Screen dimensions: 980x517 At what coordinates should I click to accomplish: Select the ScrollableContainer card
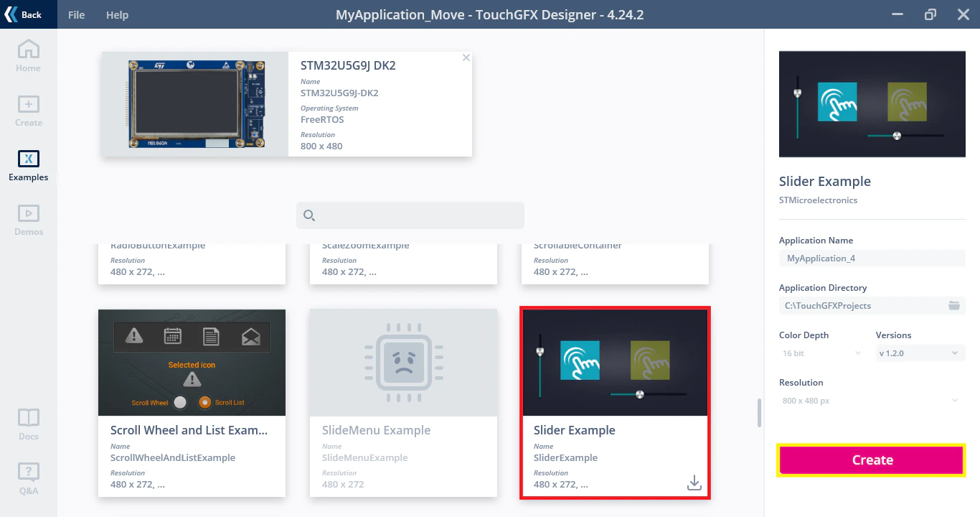click(615, 264)
